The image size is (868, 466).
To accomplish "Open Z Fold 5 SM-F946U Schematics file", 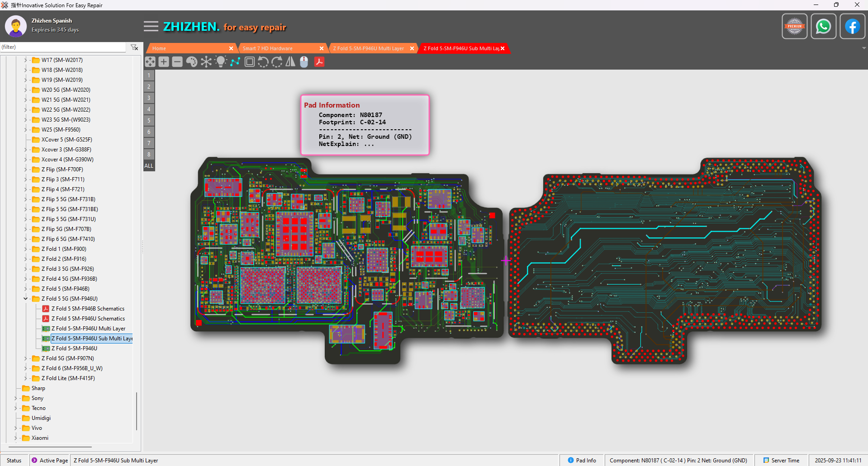I will 88,318.
